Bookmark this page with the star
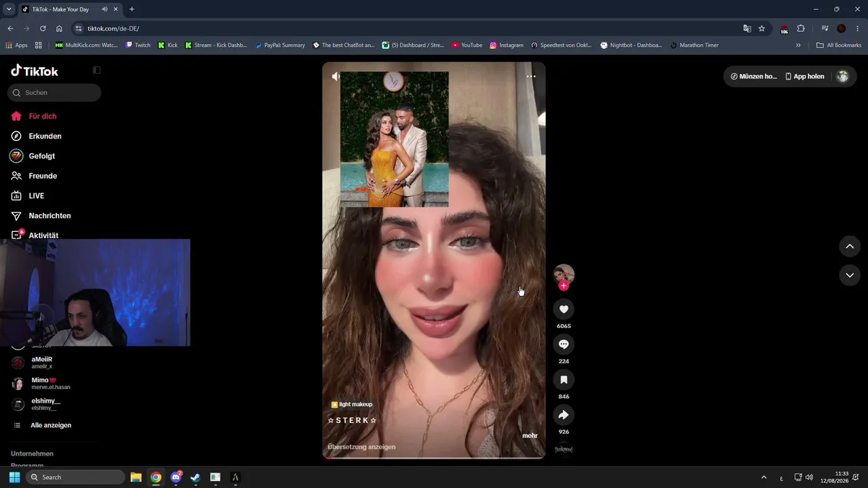The image size is (868, 488). tap(762, 28)
